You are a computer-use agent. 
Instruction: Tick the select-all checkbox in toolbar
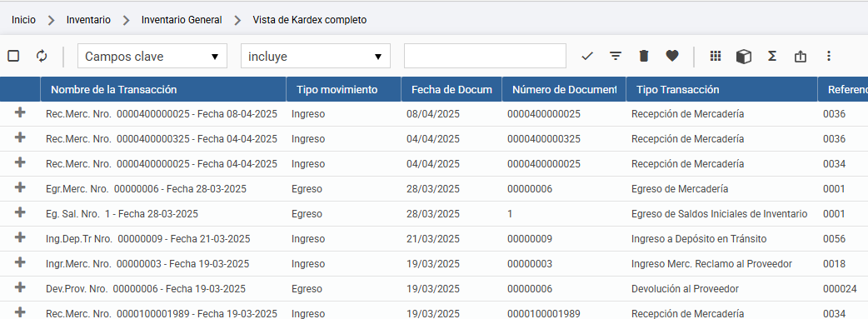13,56
